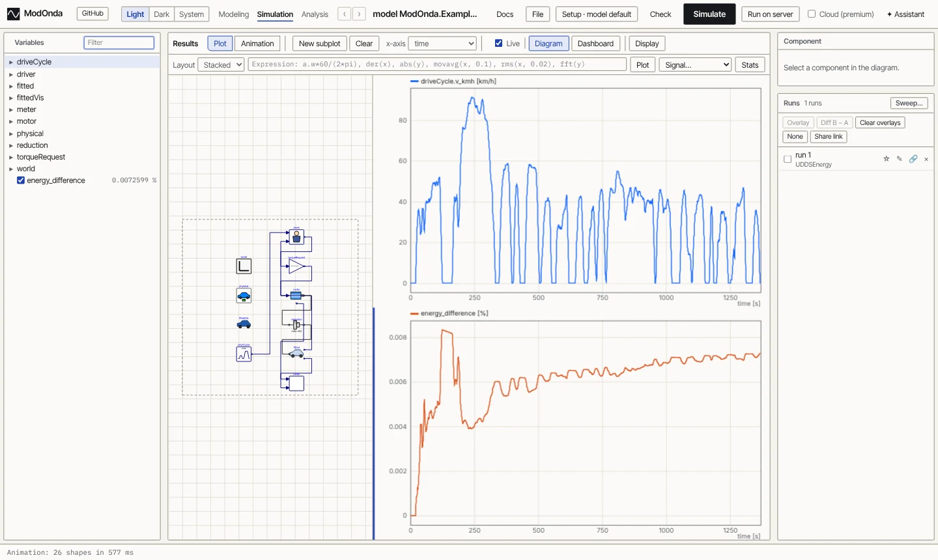The image size is (938, 560).
Task: Expand the motor variable tree node
Action: tap(11, 122)
